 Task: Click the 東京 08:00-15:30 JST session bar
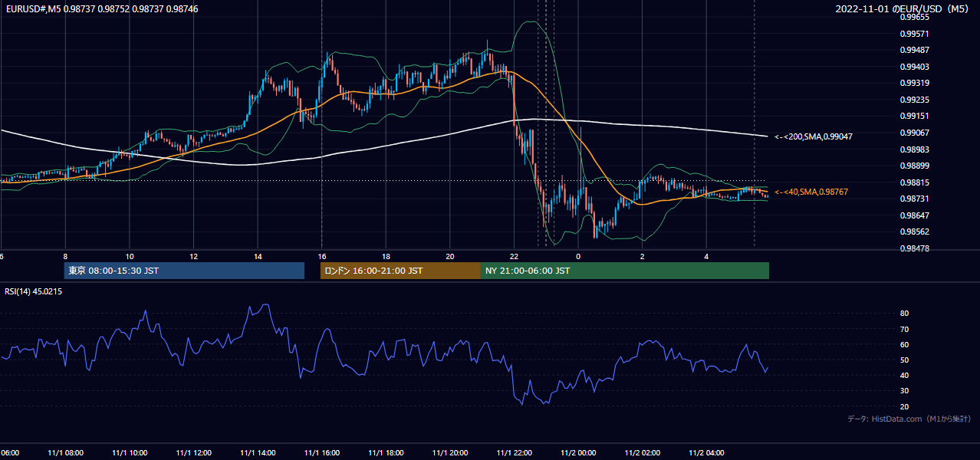(x=184, y=271)
